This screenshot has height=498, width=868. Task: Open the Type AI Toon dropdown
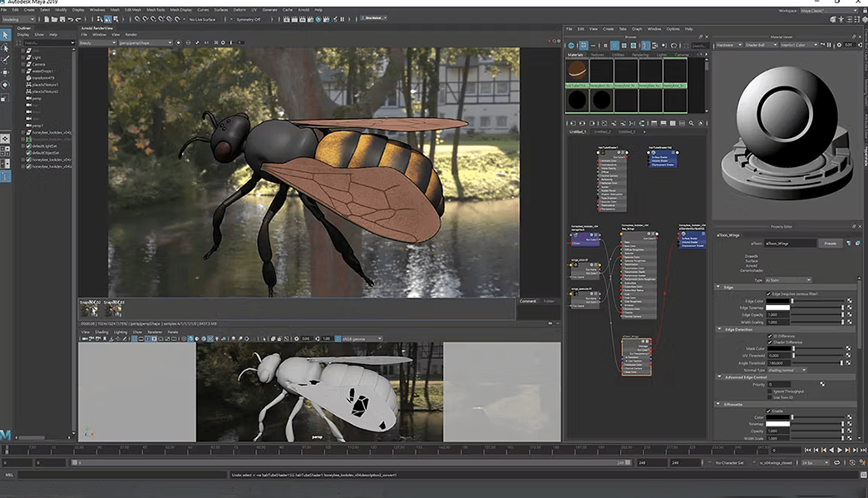[x=788, y=280]
